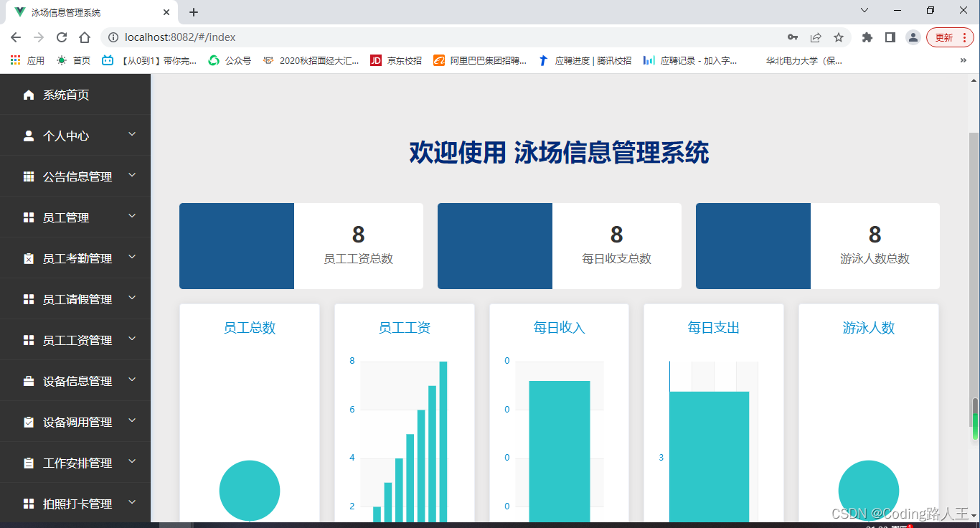Click the site information icon before localhost
The width and height of the screenshot is (980, 528).
pyautogui.click(x=113, y=37)
